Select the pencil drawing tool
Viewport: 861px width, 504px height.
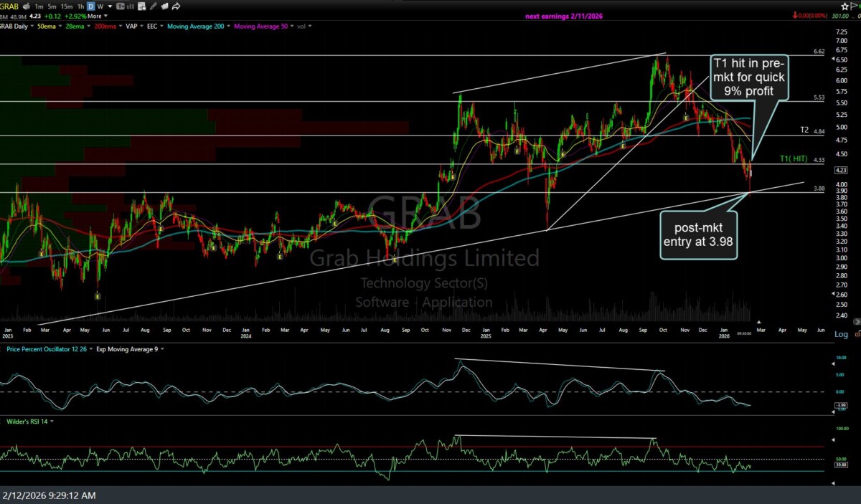tap(153, 6)
